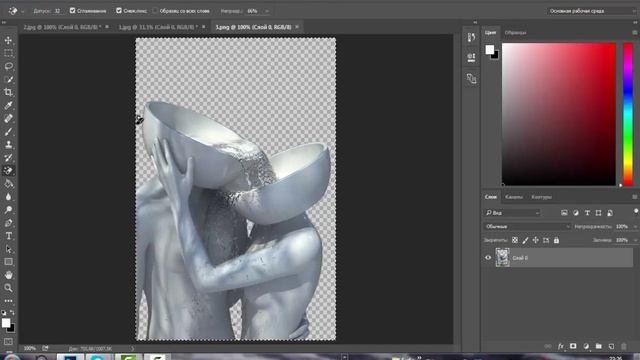Open the blend mode Обычные dropdown
Viewport: 640px width, 360px height.
[527, 227]
